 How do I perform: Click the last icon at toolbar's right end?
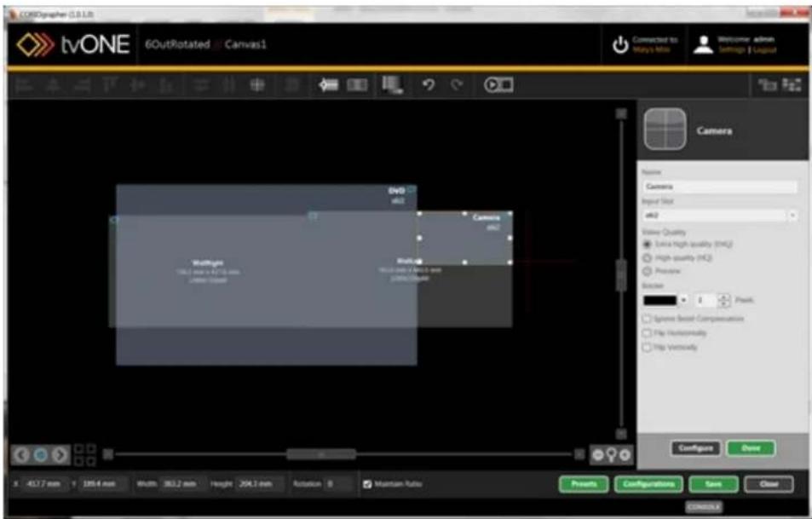pos(792,85)
